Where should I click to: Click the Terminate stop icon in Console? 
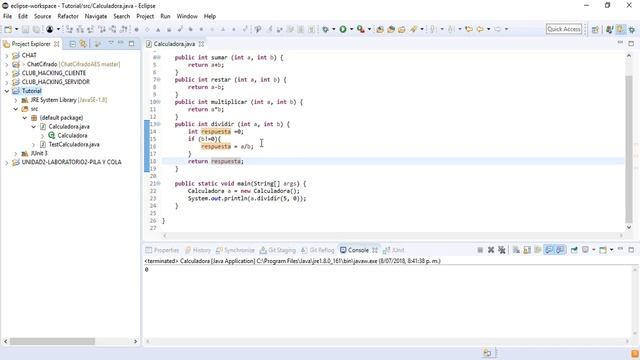pos(480,250)
